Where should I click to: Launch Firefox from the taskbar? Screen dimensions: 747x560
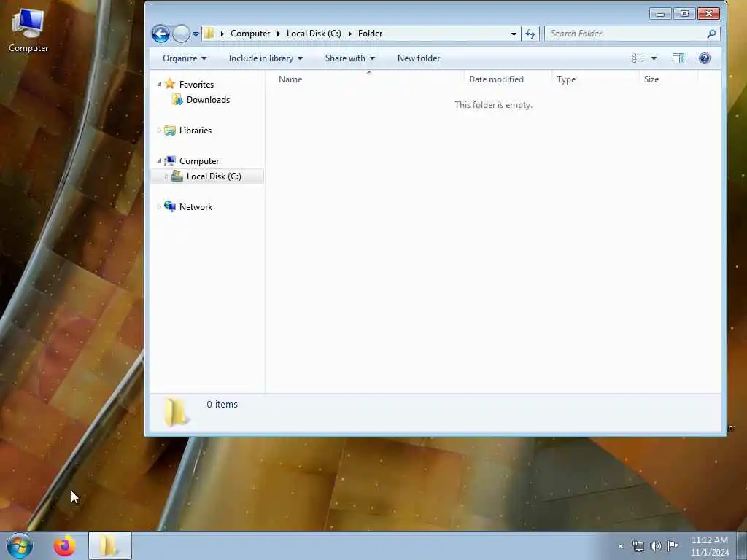(x=64, y=546)
